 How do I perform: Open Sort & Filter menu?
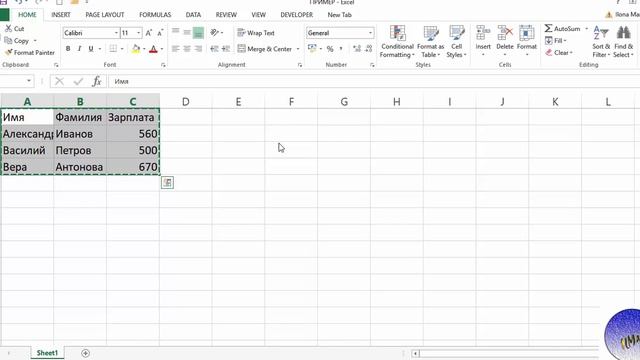[601, 42]
